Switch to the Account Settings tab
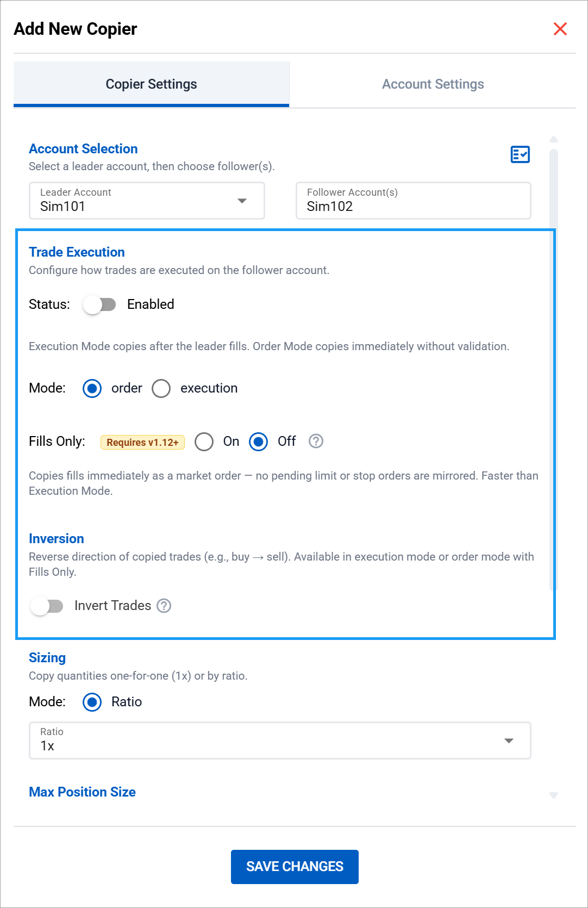Image resolution: width=588 pixels, height=908 pixels. point(433,84)
